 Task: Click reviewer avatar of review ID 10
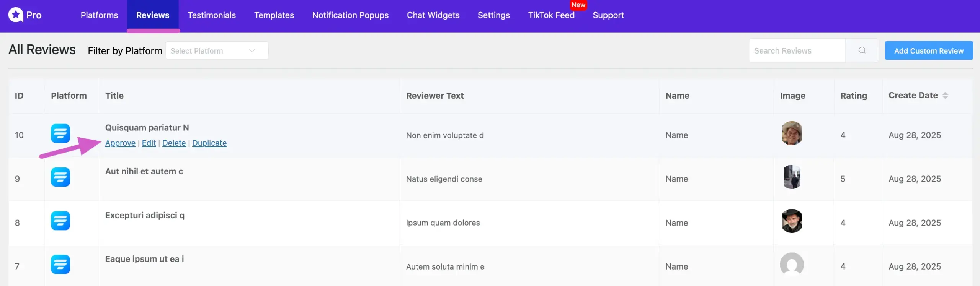click(792, 133)
